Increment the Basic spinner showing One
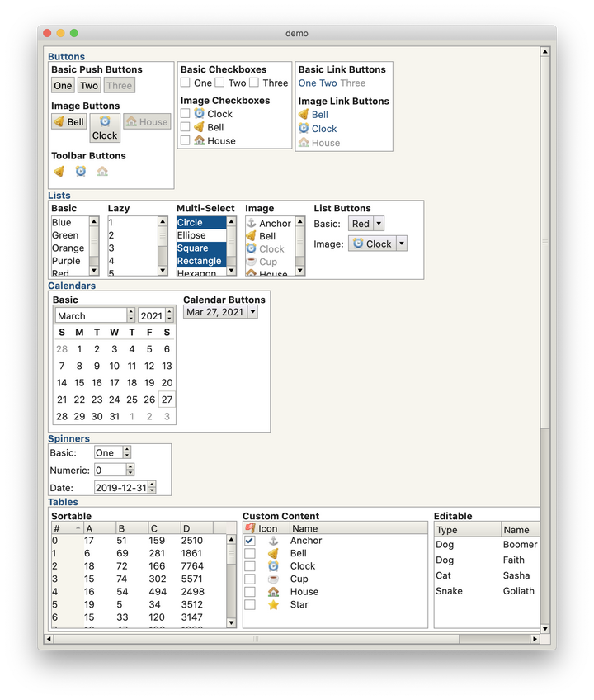 tap(127, 450)
